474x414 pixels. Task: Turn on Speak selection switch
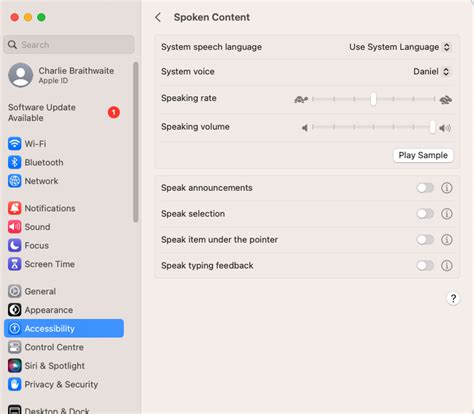[x=425, y=214]
